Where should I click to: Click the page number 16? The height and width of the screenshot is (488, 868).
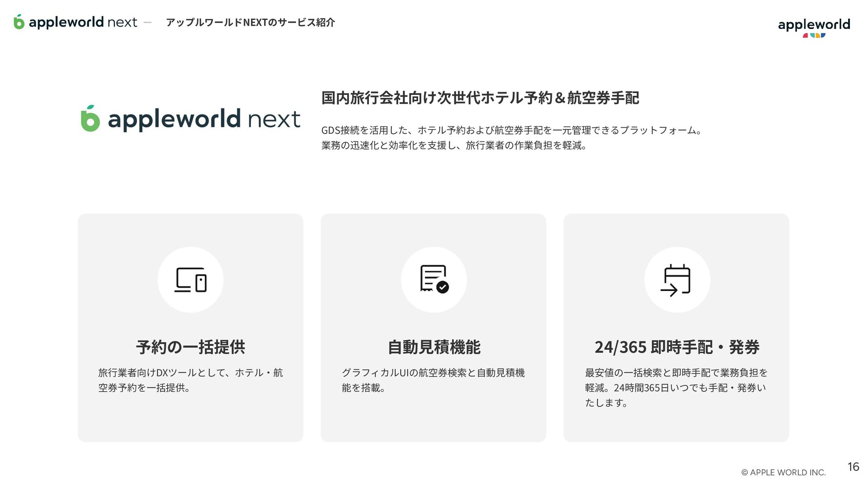(x=853, y=467)
